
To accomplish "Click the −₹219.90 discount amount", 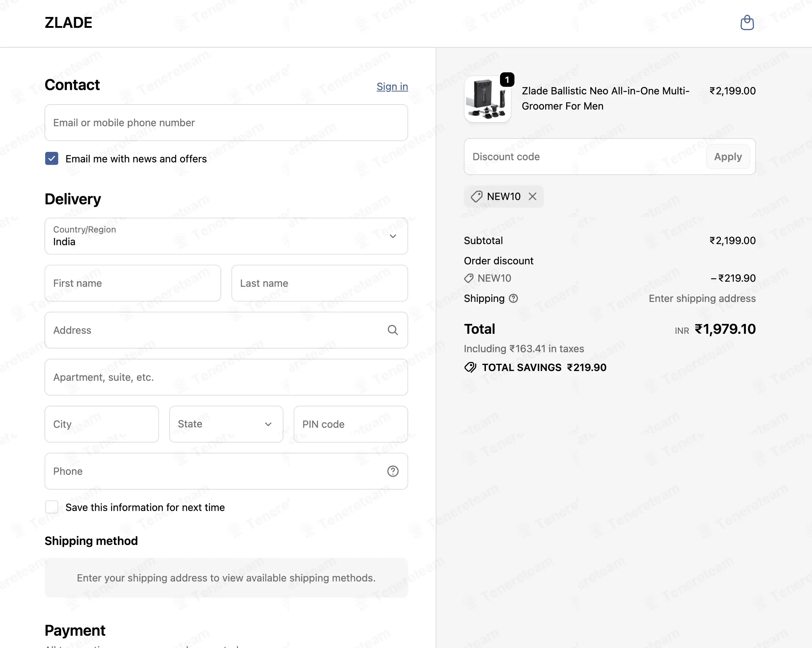I will click(733, 278).
